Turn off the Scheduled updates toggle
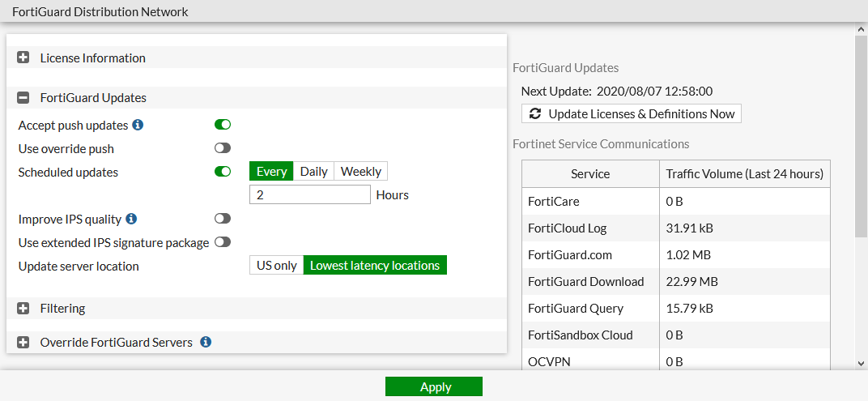 pyautogui.click(x=223, y=172)
